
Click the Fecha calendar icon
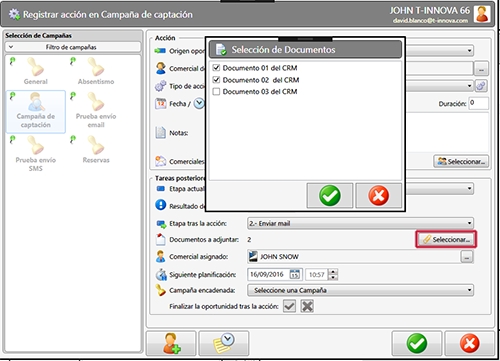pos(161,104)
